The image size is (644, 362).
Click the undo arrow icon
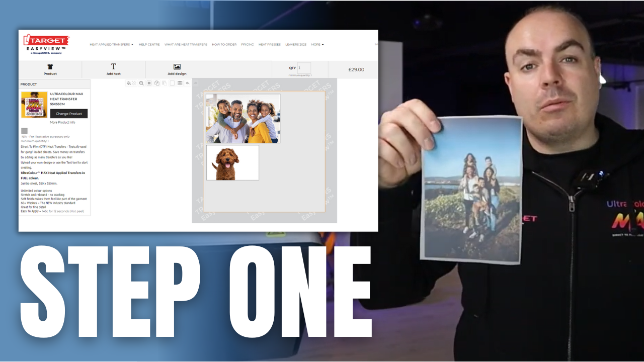(188, 83)
